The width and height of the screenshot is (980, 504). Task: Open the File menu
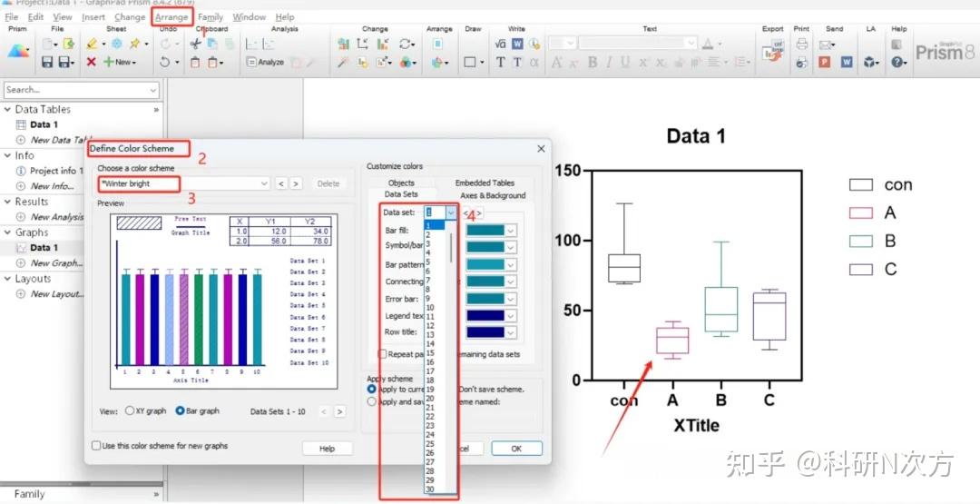11,17
